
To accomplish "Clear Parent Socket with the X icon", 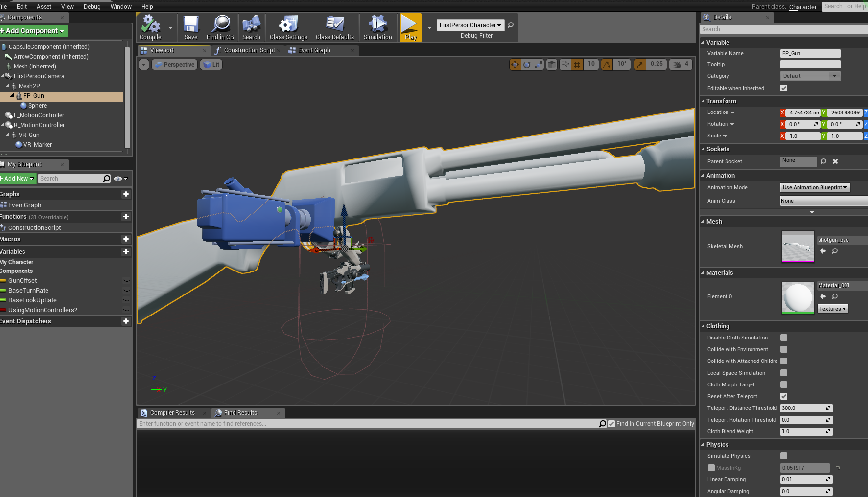I will (835, 161).
